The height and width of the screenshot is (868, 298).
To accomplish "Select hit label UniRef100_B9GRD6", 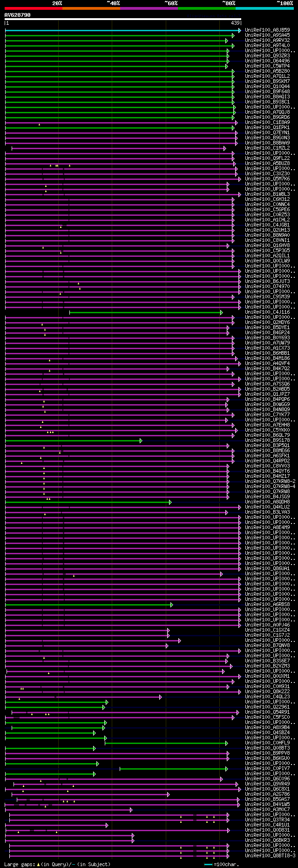I will click(267, 117).
